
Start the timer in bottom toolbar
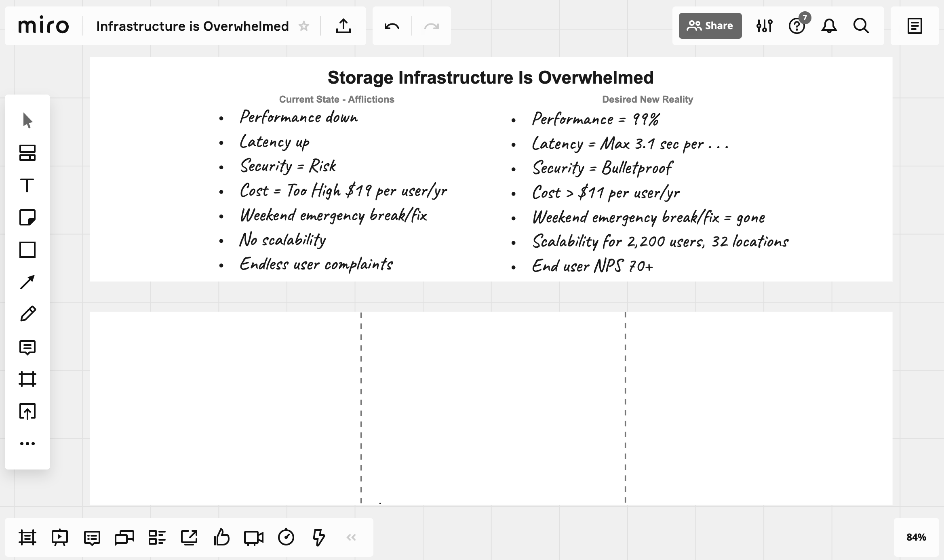point(286,537)
